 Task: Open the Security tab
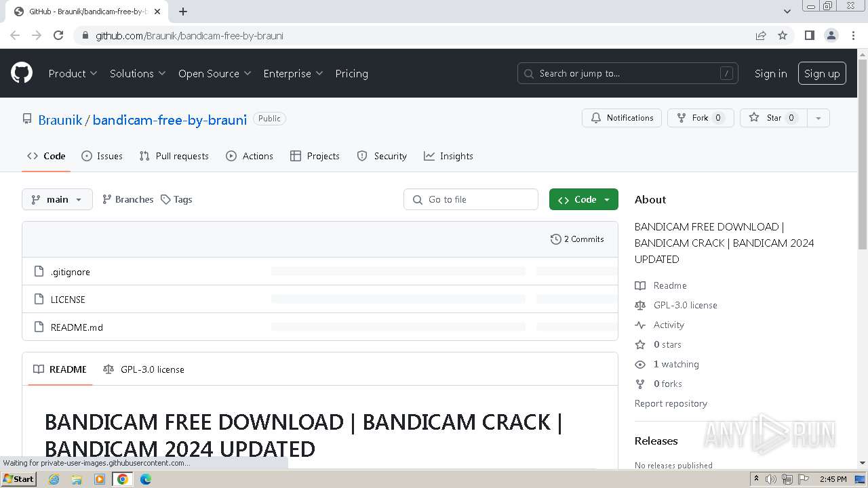(x=382, y=156)
